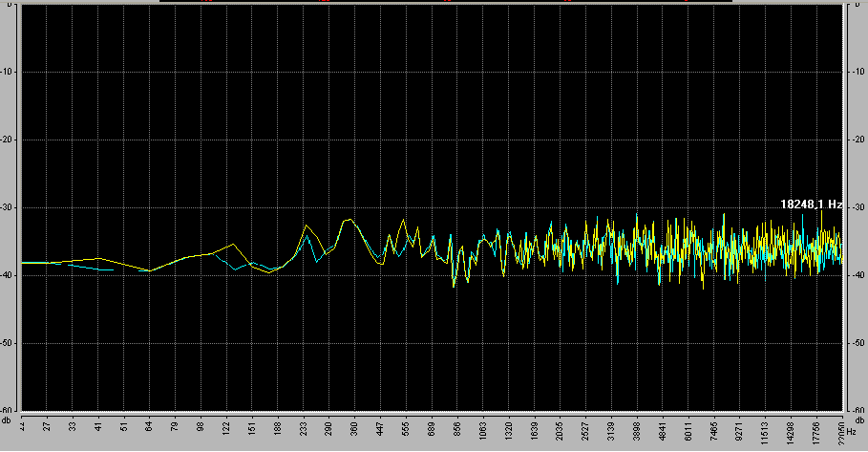Click the 233 Hz frequency axis label
The width and height of the screenshot is (868, 452).
(303, 426)
